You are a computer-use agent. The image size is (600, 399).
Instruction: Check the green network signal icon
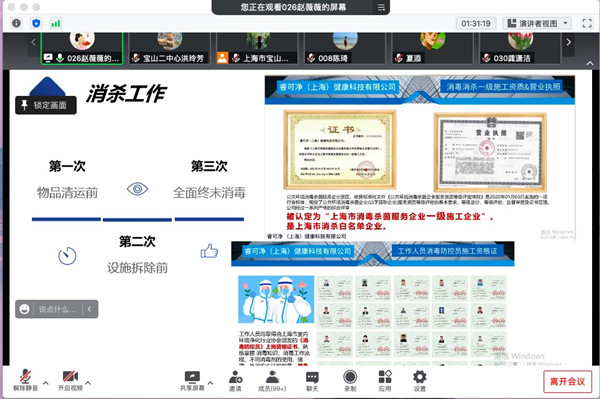click(x=56, y=24)
